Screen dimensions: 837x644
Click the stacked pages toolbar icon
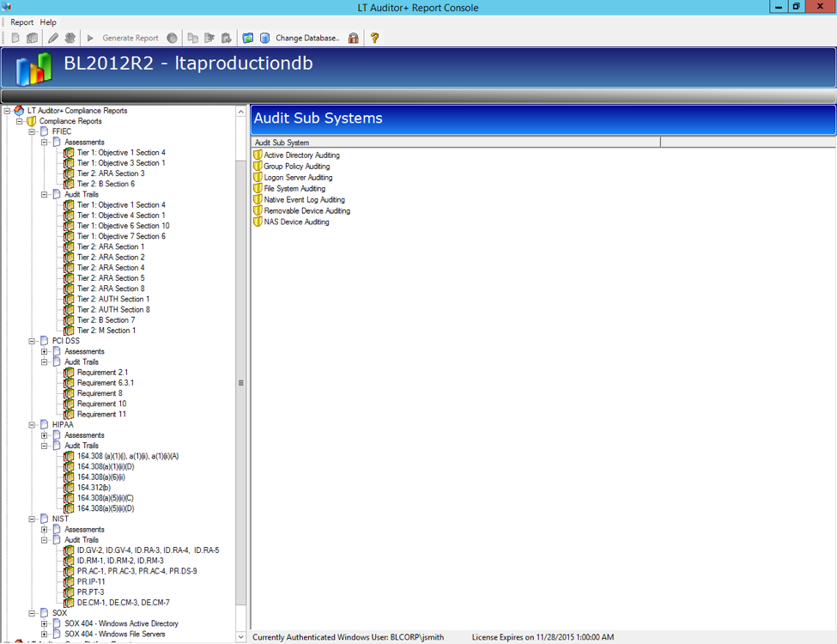point(33,38)
